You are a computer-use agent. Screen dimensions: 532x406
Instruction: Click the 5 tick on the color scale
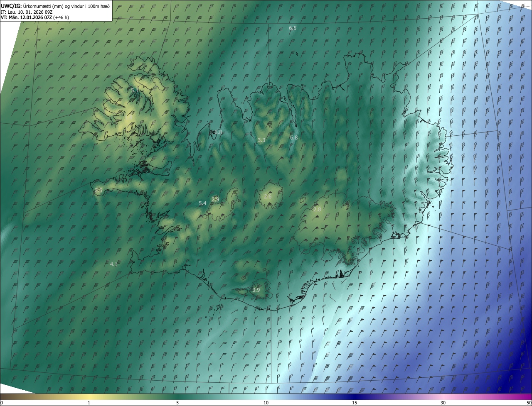tap(177, 403)
